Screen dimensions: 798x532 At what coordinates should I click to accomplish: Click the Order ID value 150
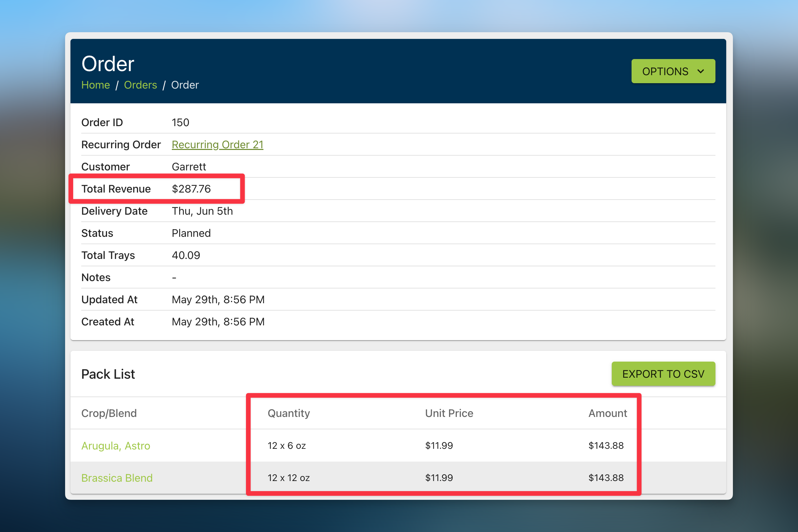(180, 122)
